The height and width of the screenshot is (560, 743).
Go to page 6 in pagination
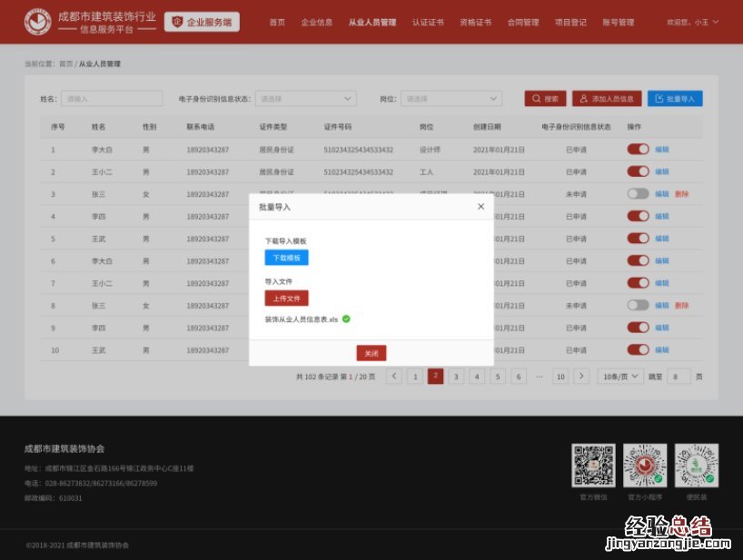coord(519,377)
